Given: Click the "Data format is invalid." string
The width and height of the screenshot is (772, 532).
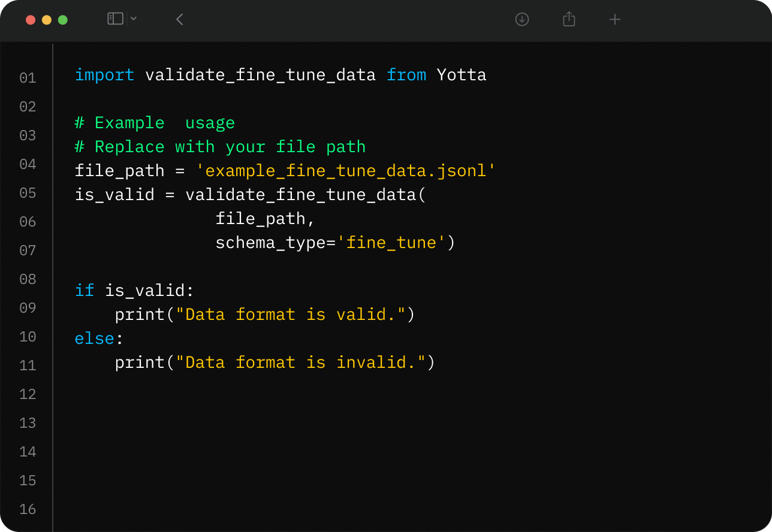Looking at the screenshot, I should point(300,362).
